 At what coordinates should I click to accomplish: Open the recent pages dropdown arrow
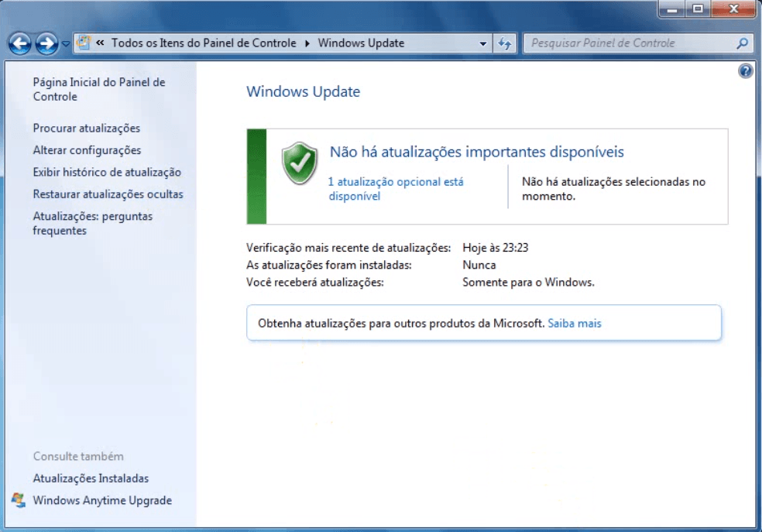tap(66, 44)
